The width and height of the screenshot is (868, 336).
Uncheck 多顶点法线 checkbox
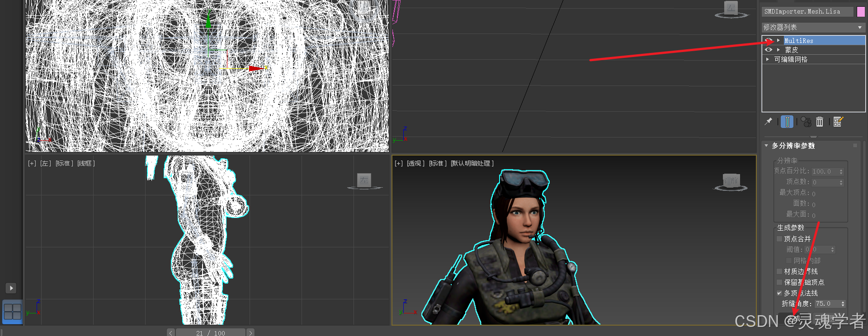coord(779,293)
